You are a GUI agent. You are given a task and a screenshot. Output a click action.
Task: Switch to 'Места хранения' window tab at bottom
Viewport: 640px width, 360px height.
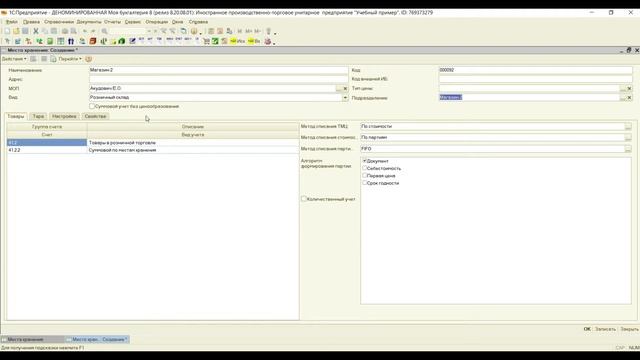pos(32,339)
